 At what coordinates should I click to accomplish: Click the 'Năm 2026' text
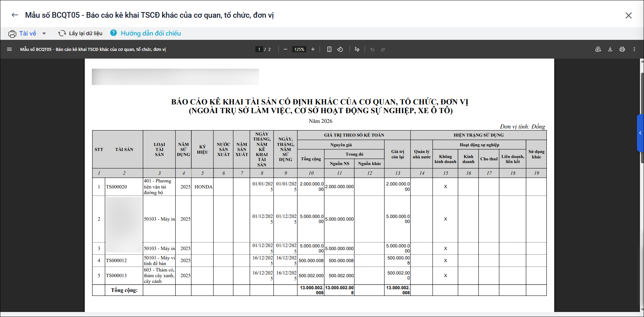(321, 121)
